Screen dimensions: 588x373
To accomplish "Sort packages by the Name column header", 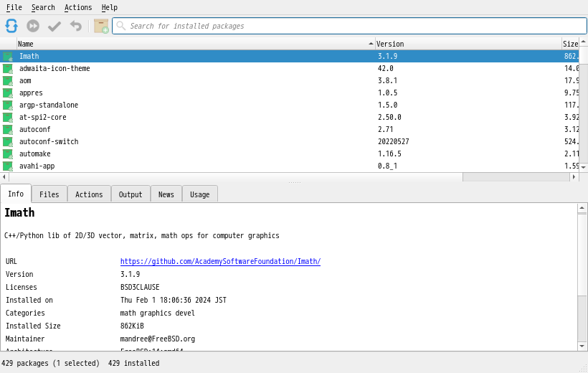I will tap(196, 44).
